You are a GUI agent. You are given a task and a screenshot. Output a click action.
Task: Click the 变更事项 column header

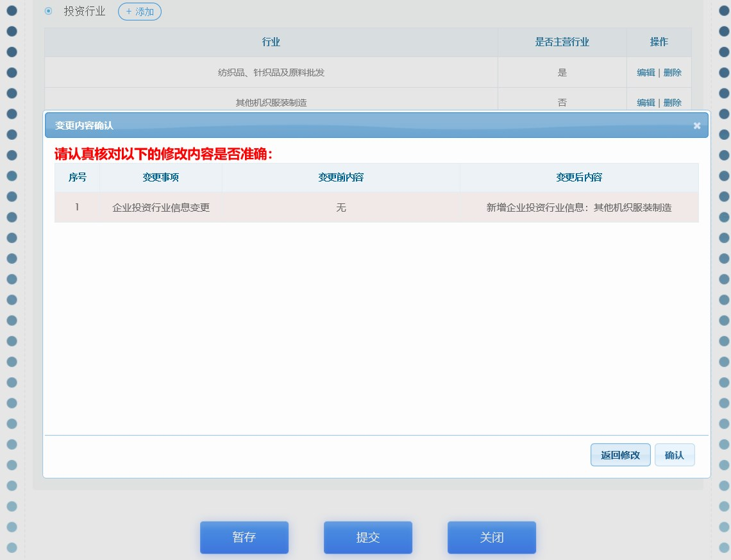coord(161,178)
